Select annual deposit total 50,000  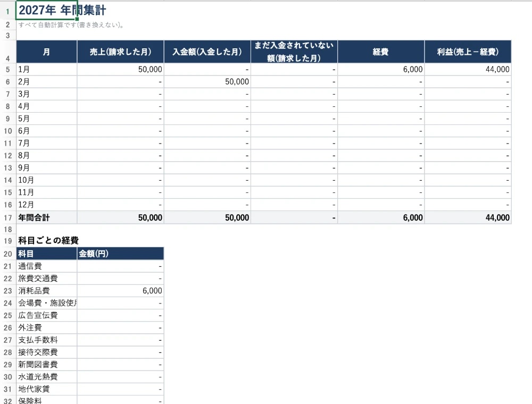pos(207,217)
